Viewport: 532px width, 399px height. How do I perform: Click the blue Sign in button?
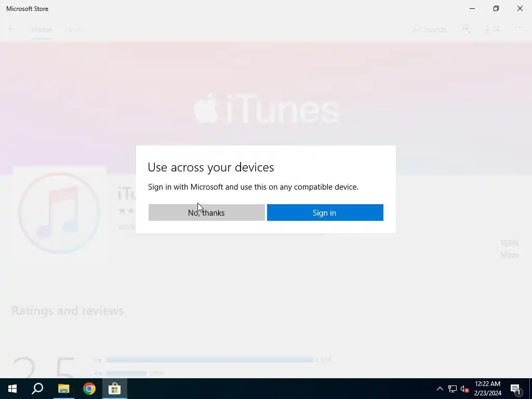[x=325, y=212]
